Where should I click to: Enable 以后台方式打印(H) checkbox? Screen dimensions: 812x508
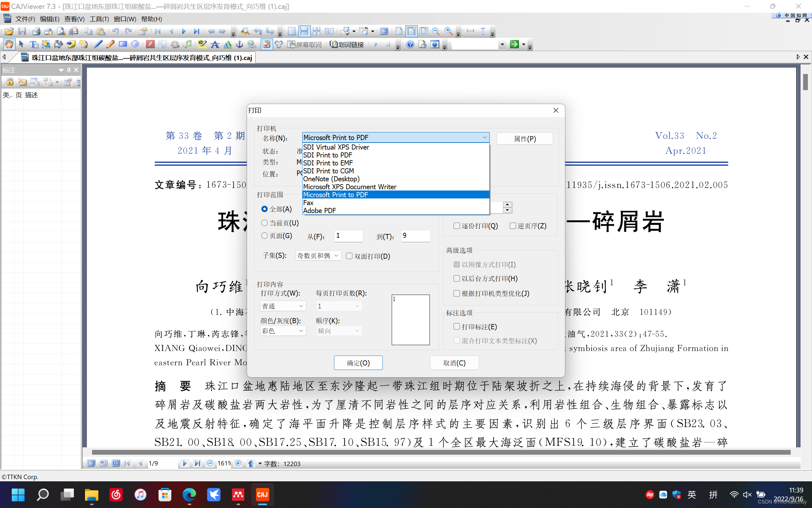[456, 278]
